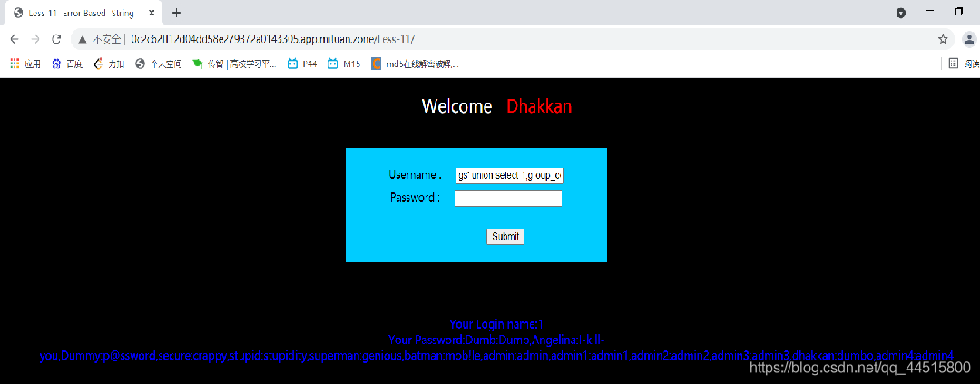Viewport: 980px width, 385px height.
Task: Open a new tab with the plus button
Action: coord(176,13)
